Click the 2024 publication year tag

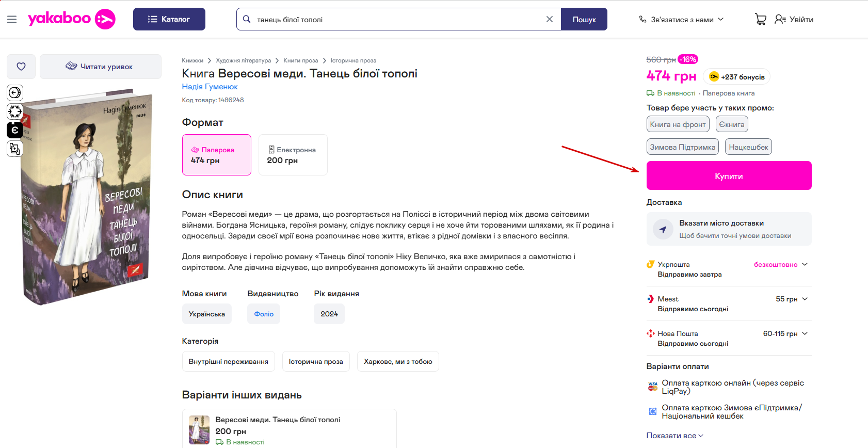tap(329, 314)
